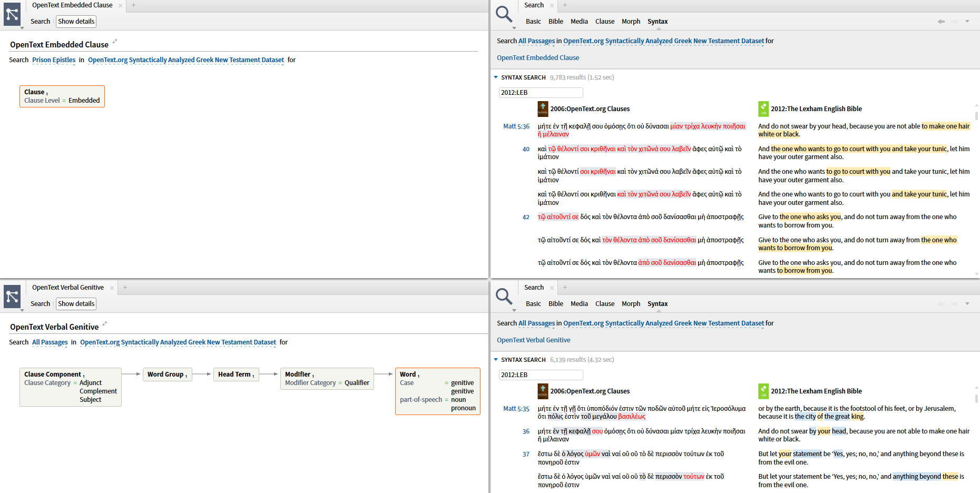Open the upper Search panel history dropdown
Screen dimensions: 980x493
click(967, 22)
